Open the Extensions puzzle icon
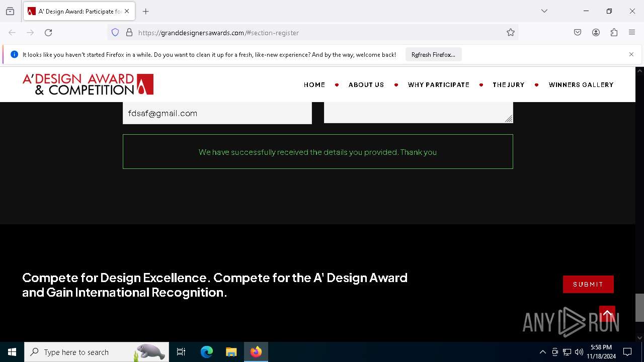Viewport: 644px width, 362px height. pos(614,33)
